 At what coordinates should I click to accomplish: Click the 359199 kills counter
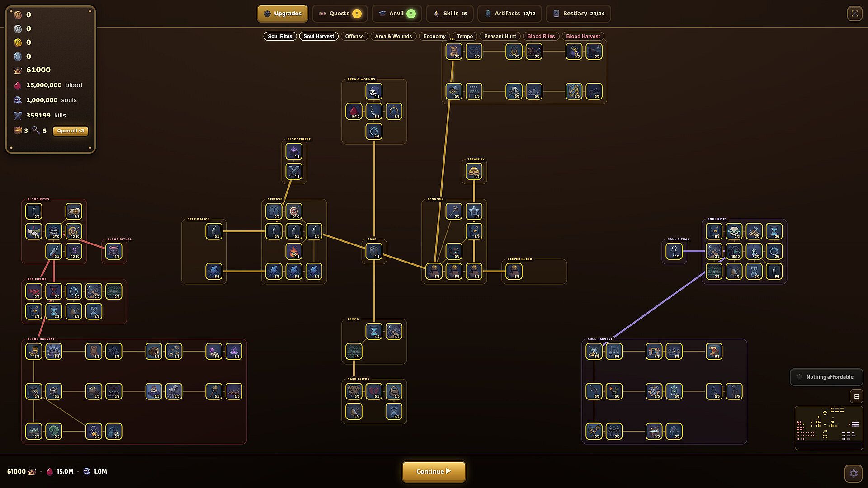40,115
